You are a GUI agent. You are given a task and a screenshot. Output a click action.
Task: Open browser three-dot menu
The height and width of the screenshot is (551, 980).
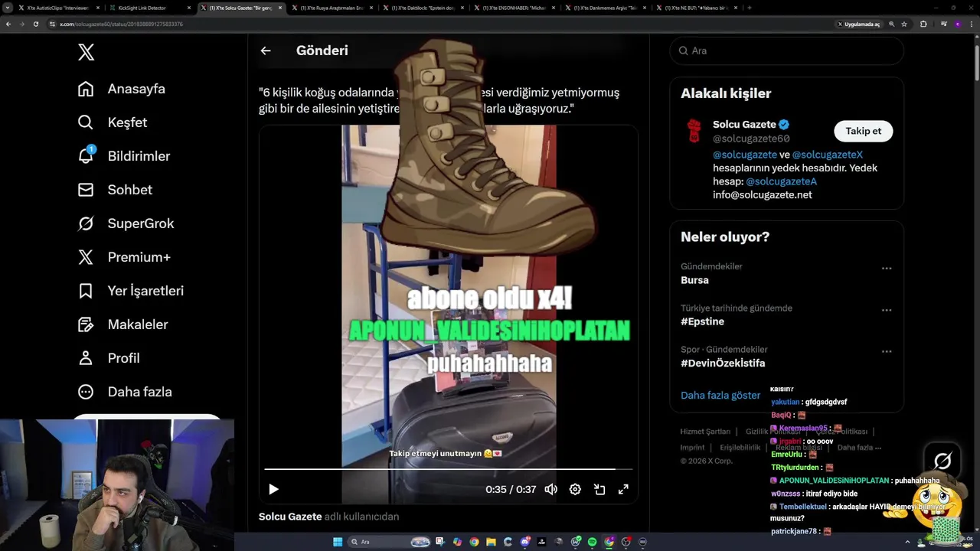[971, 24]
